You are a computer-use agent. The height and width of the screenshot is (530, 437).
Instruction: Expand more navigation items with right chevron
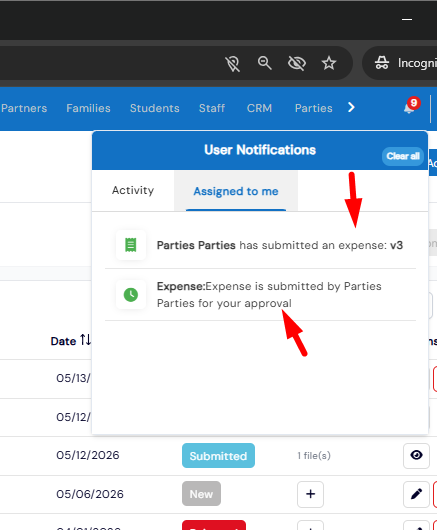[351, 107]
